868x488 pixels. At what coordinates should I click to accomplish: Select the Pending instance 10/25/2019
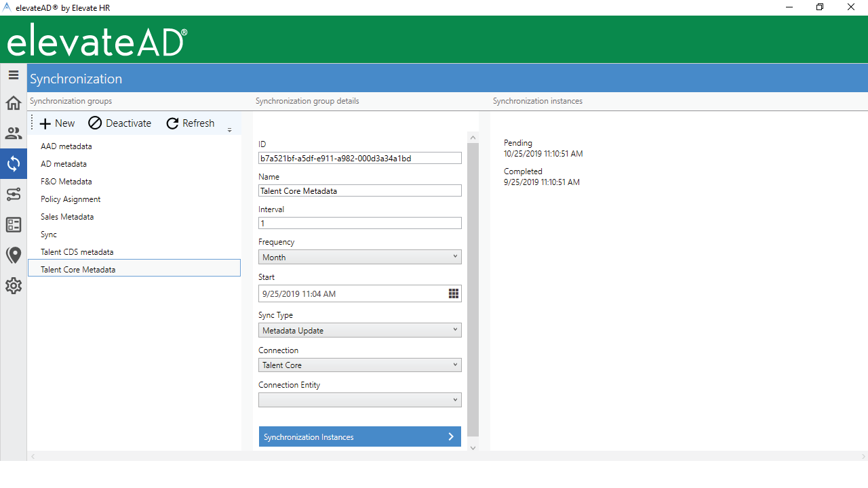pos(543,148)
